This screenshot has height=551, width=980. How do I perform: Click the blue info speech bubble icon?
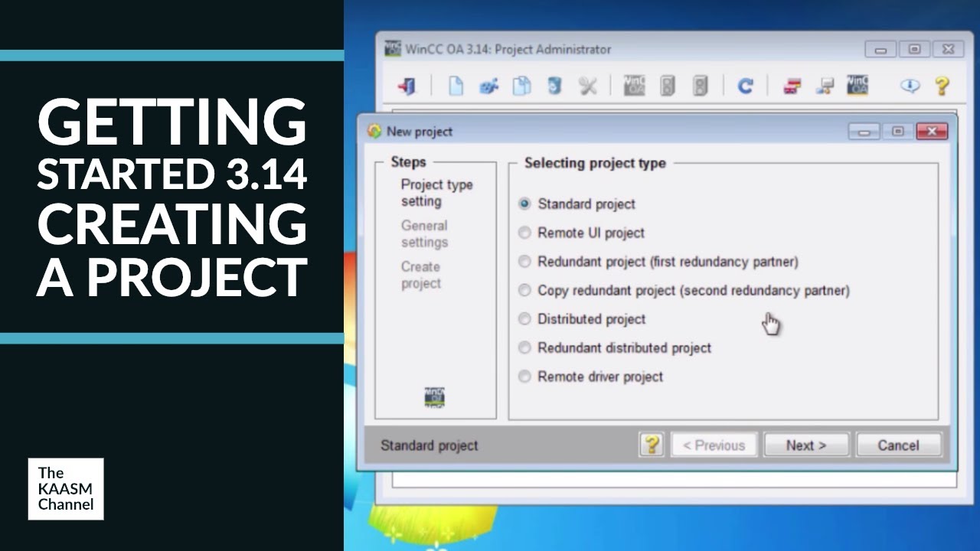tap(910, 86)
